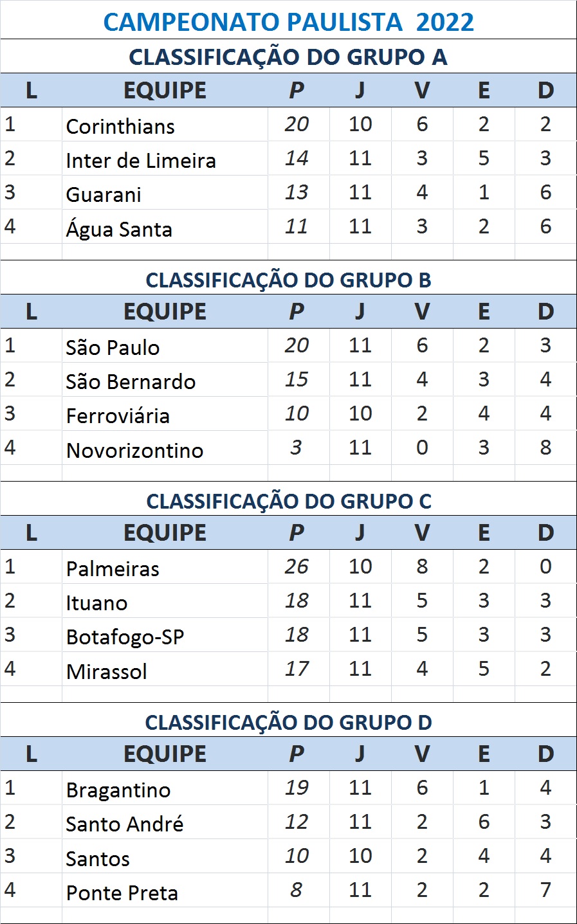Select the São Paulo team cell
This screenshot has width=577, height=924.
coord(113,347)
